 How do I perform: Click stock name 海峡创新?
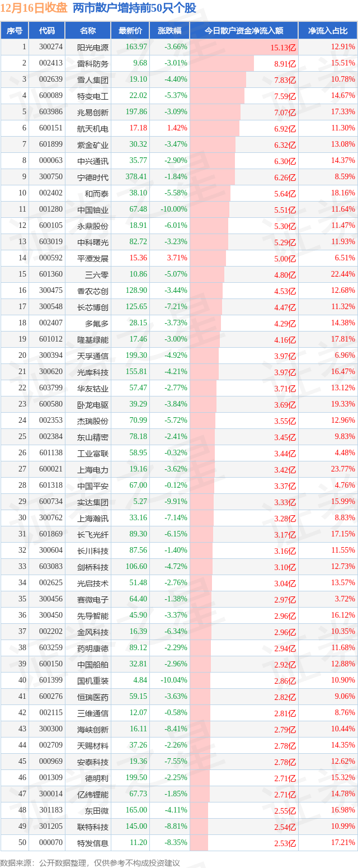pyautogui.click(x=93, y=729)
